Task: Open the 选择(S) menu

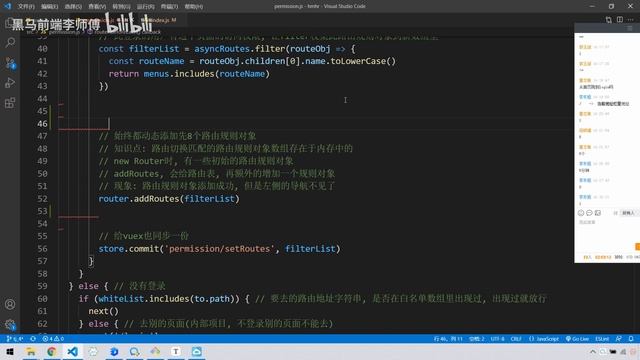Action: click(73, 7)
